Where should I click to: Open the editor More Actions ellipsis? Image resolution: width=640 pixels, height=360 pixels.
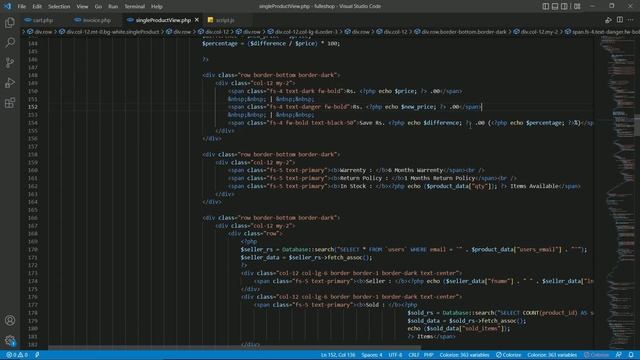click(631, 20)
